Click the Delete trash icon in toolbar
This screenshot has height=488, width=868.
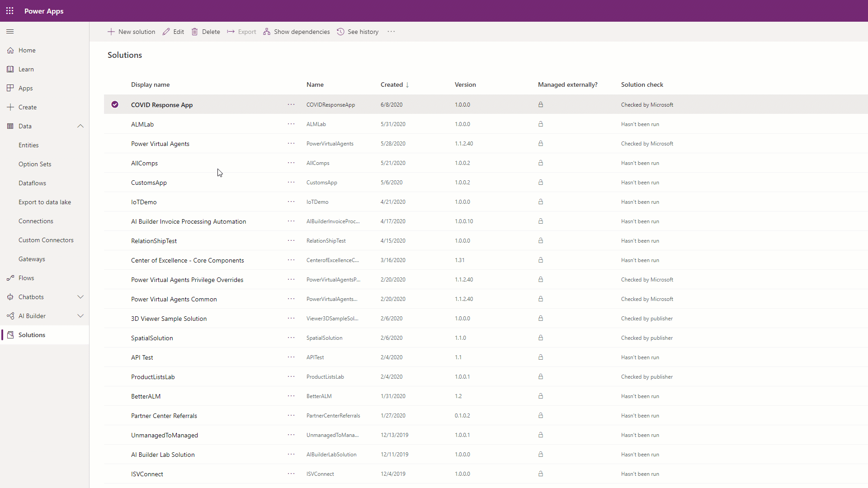click(195, 32)
